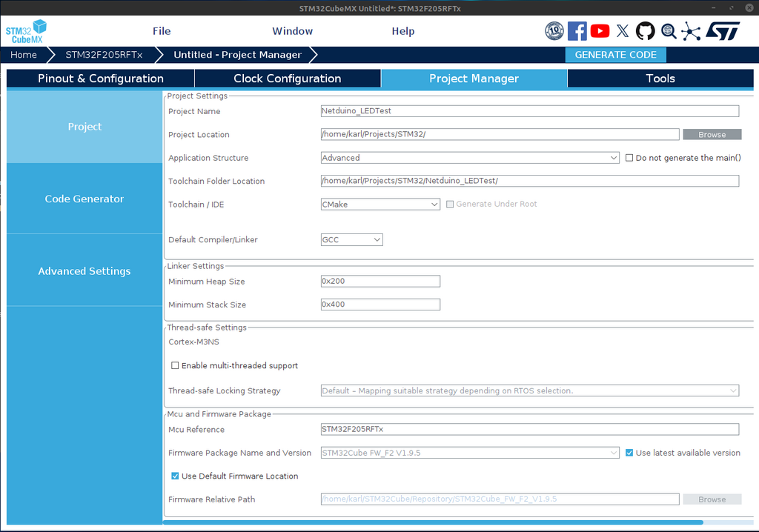Open the Default Compiler/Linker GCC dropdown
This screenshot has width=759, height=532.
[x=351, y=239]
